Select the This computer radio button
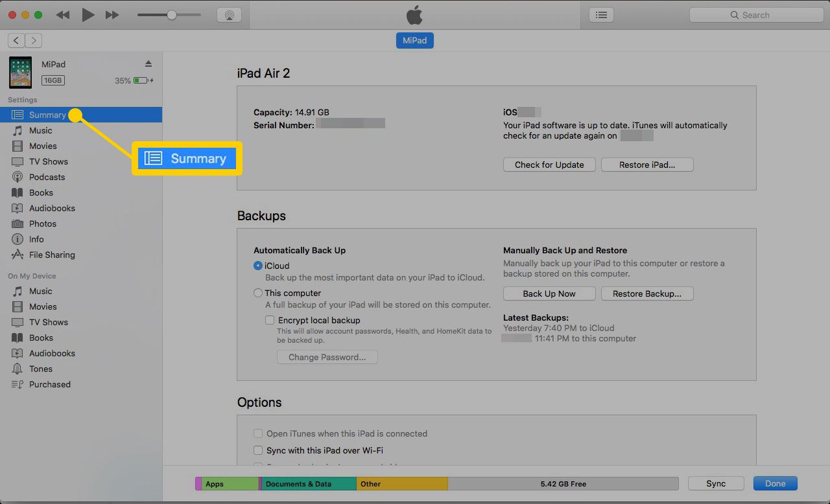This screenshot has height=504, width=830. pyautogui.click(x=258, y=293)
